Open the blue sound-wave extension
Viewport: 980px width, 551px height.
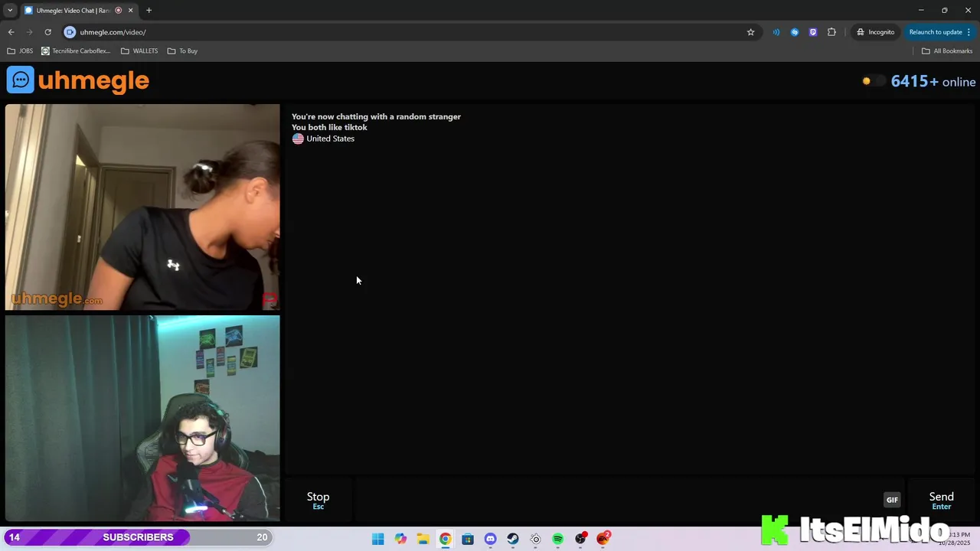click(776, 32)
